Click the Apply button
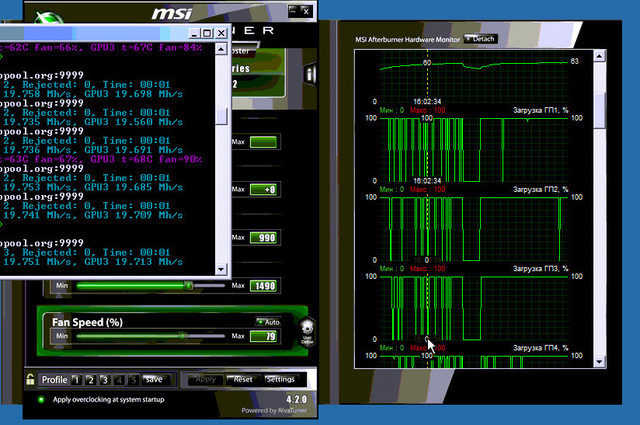This screenshot has width=640, height=425. click(x=205, y=380)
